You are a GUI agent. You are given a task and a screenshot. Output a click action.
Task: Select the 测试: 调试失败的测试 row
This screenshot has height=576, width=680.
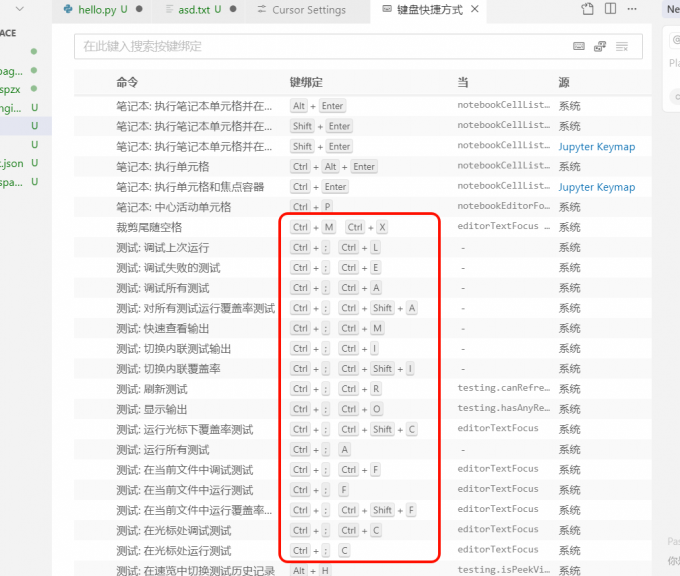(363, 268)
